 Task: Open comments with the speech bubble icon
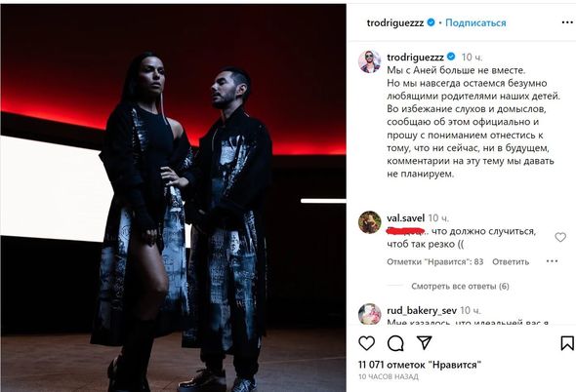[395, 343]
